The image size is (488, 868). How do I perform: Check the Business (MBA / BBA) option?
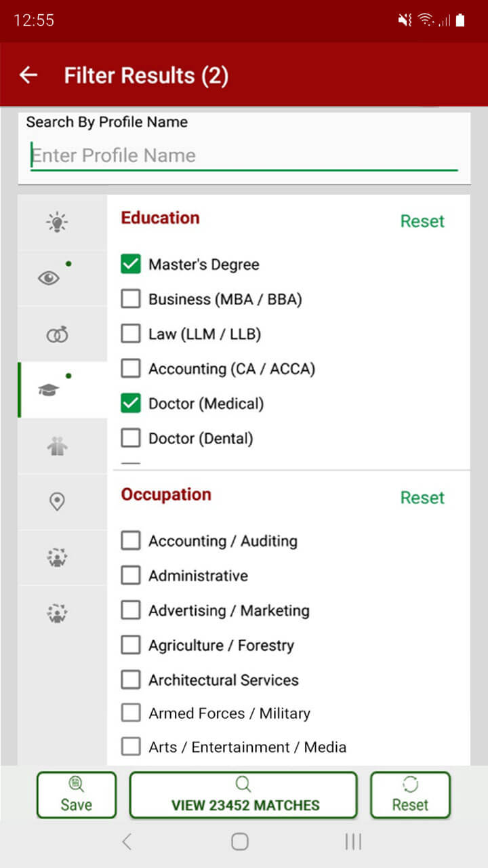131,299
